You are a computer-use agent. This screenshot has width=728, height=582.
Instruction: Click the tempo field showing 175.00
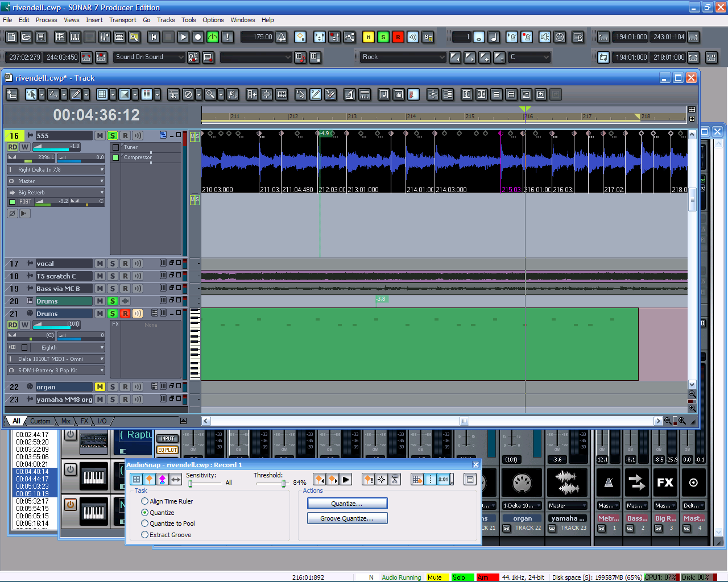(257, 37)
